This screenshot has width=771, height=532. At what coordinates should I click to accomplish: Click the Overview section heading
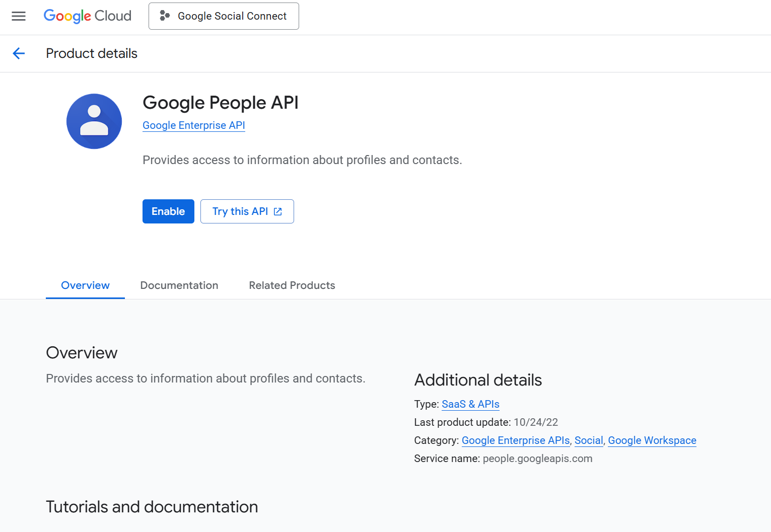[x=82, y=353]
